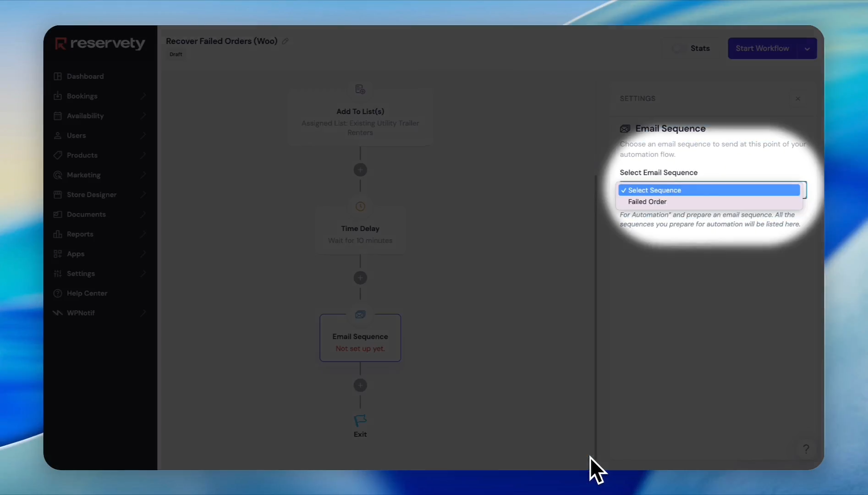Open the Reports sidebar item
The height and width of the screenshot is (495, 868).
tap(80, 234)
